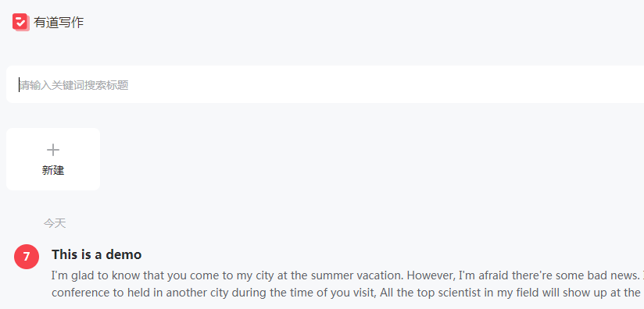Click the text cursor at search field start

pos(19,85)
